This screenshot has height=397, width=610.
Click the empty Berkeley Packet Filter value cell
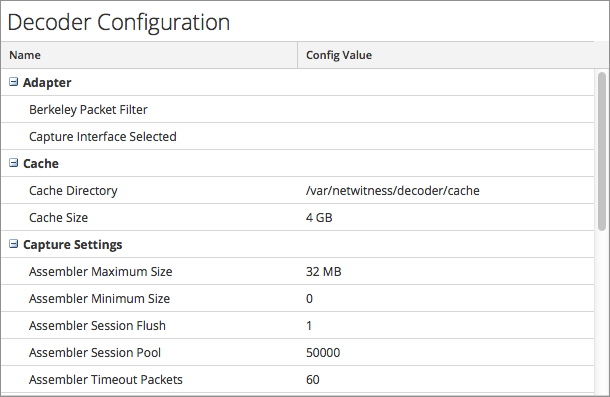[x=446, y=109]
